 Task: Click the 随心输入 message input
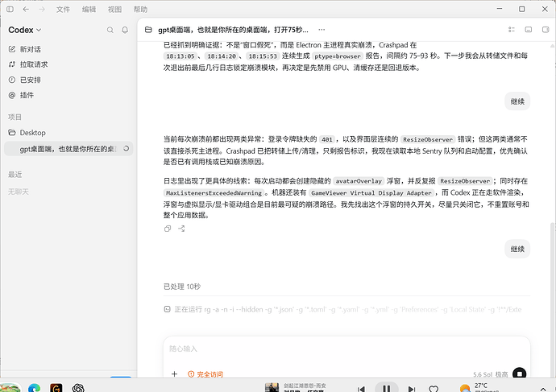[346, 349]
